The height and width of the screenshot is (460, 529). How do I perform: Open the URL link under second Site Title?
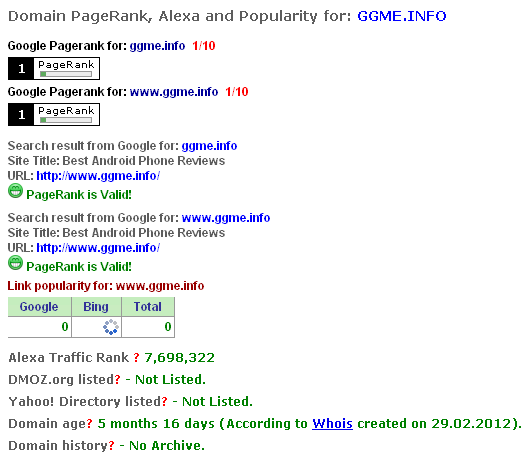pos(98,248)
